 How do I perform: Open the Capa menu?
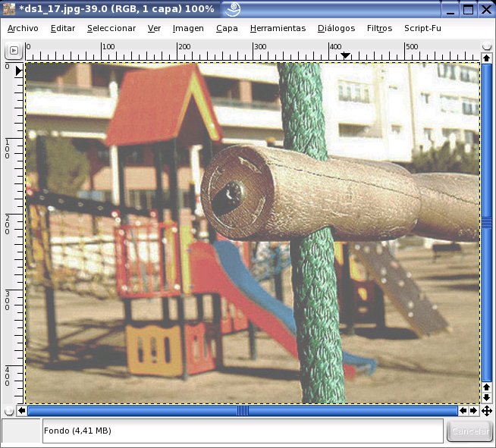point(227,29)
